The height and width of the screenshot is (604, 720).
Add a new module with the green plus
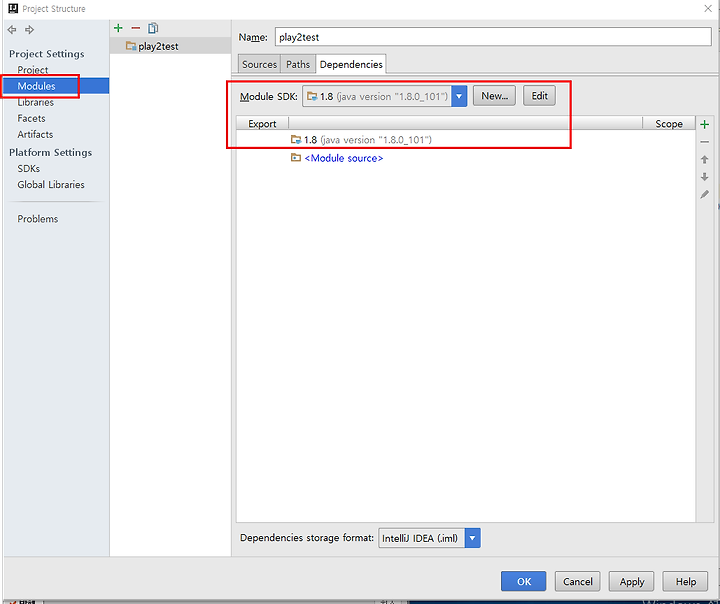point(118,28)
